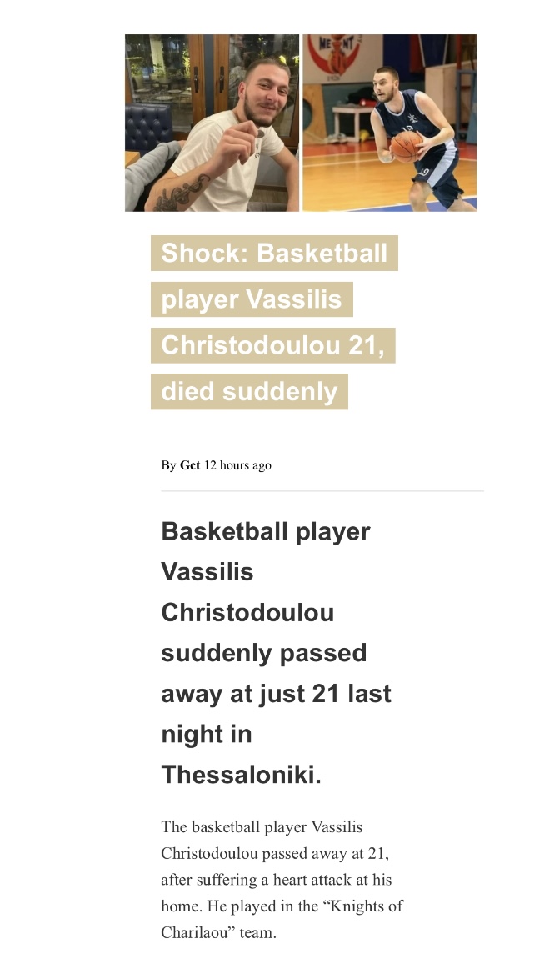
Task: Click the horizontal divider below the byline
Action: [322, 491]
